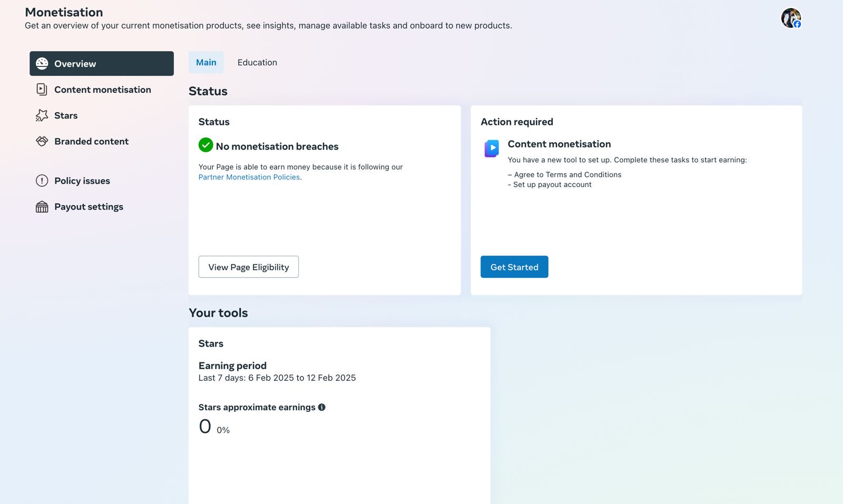Click the Overview dashboard icon
843x504 pixels.
pyautogui.click(x=42, y=64)
